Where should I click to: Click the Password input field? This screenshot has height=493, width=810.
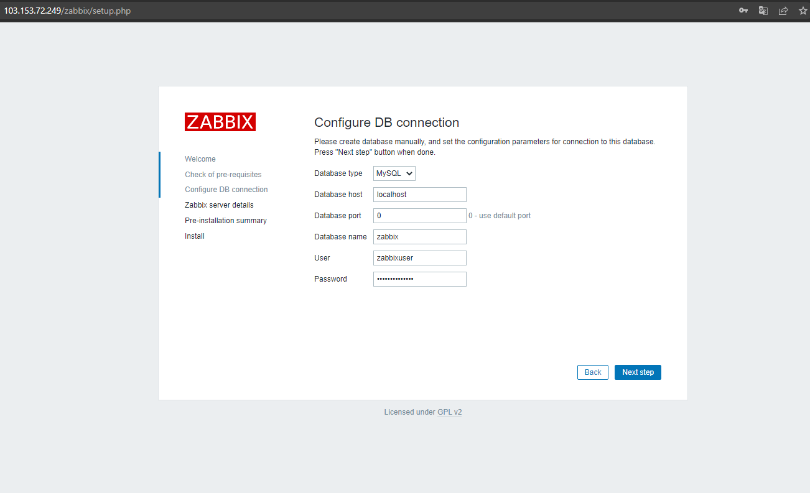419,279
